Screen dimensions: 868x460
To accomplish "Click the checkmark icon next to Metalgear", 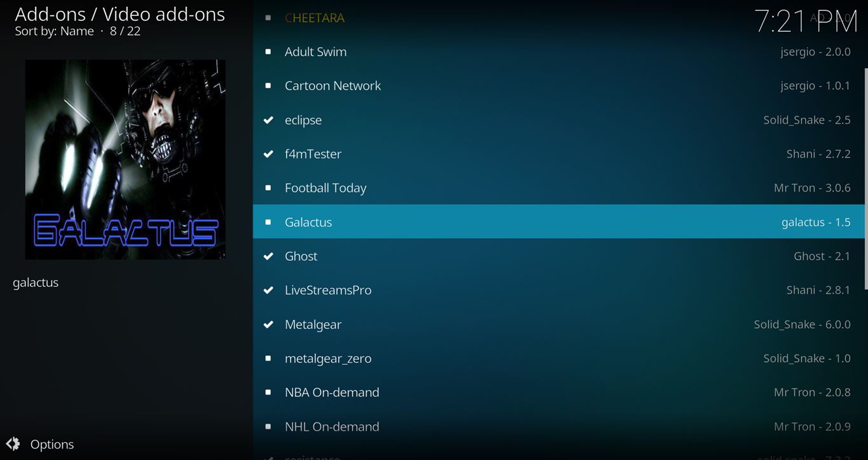I will (268, 324).
